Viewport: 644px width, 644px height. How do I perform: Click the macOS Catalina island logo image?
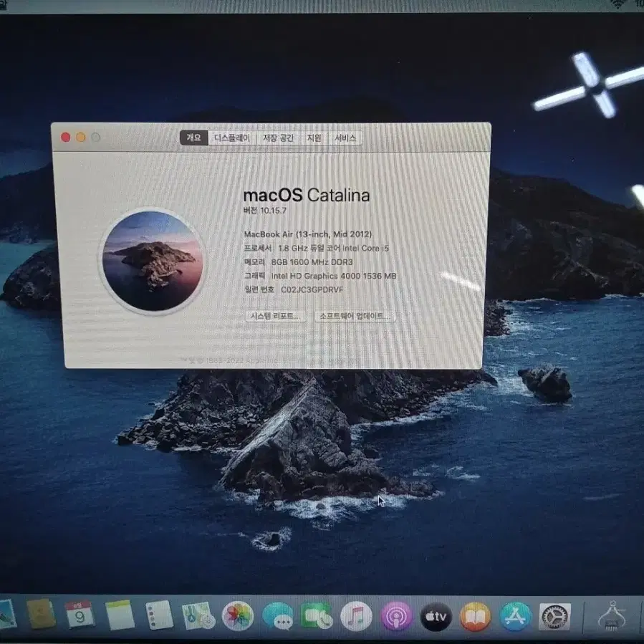tap(152, 261)
